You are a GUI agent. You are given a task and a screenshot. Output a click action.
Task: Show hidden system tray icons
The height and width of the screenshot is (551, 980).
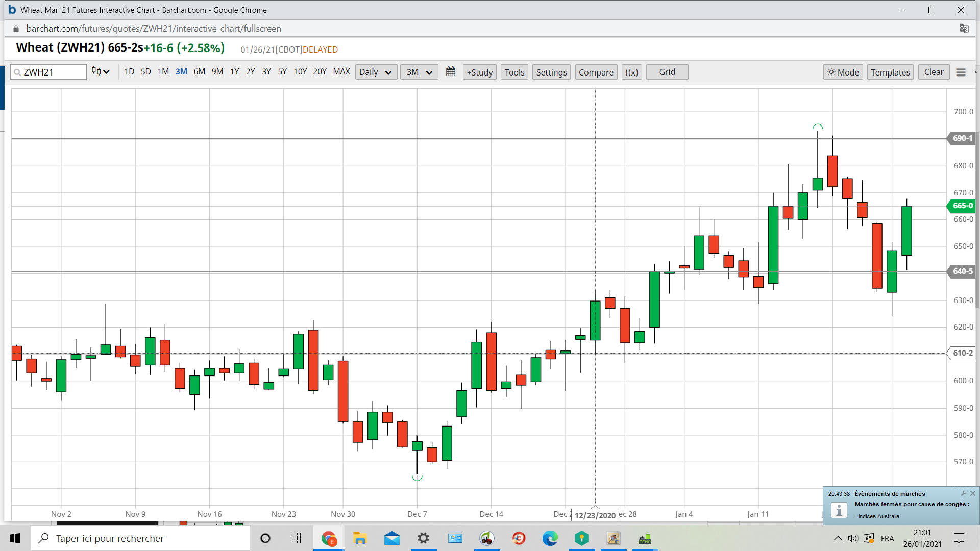point(838,538)
